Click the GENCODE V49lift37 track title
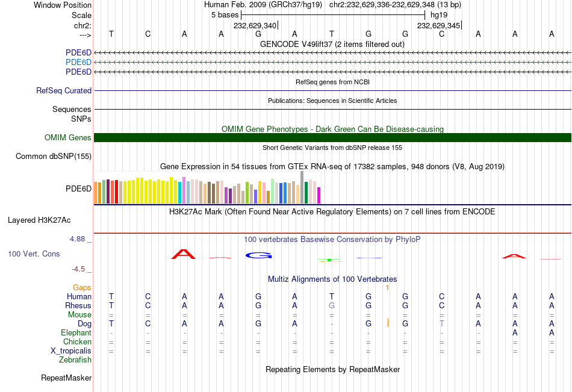The image size is (572, 392). point(332,44)
